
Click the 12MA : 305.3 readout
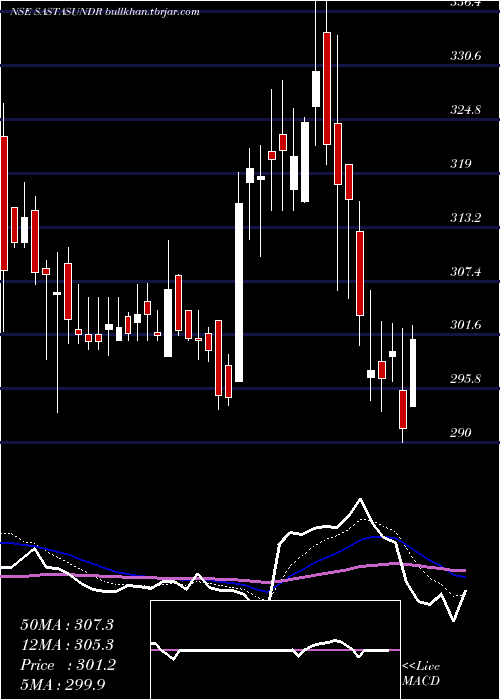[67, 645]
